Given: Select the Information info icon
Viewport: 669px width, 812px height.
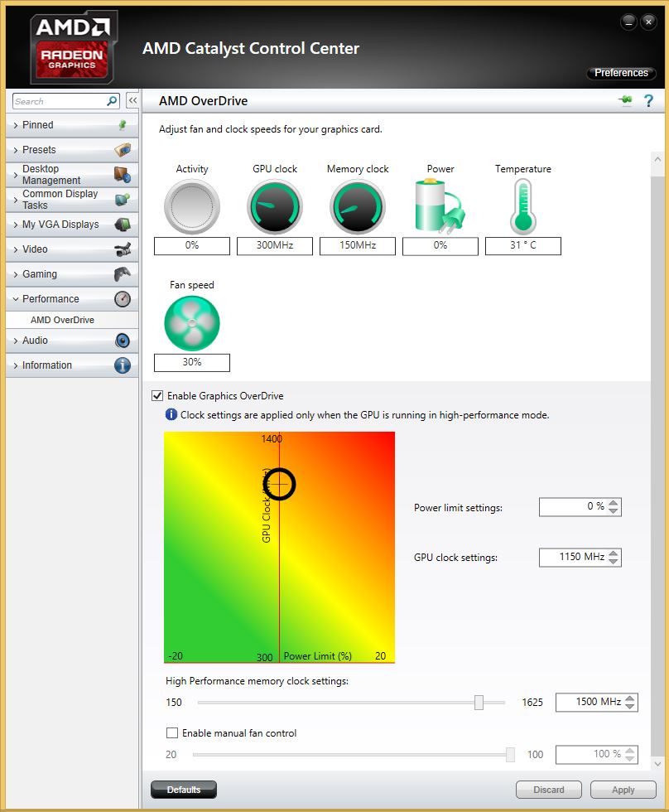Looking at the screenshot, I should [123, 365].
